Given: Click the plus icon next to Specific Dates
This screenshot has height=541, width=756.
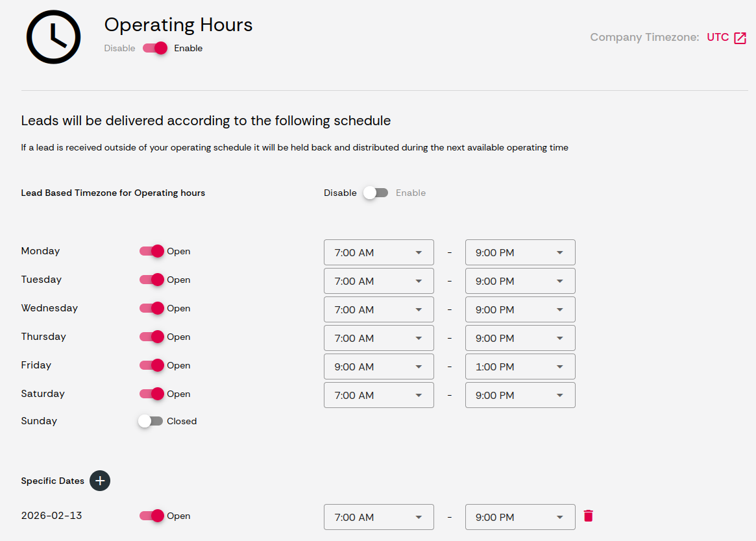Looking at the screenshot, I should click(x=99, y=481).
